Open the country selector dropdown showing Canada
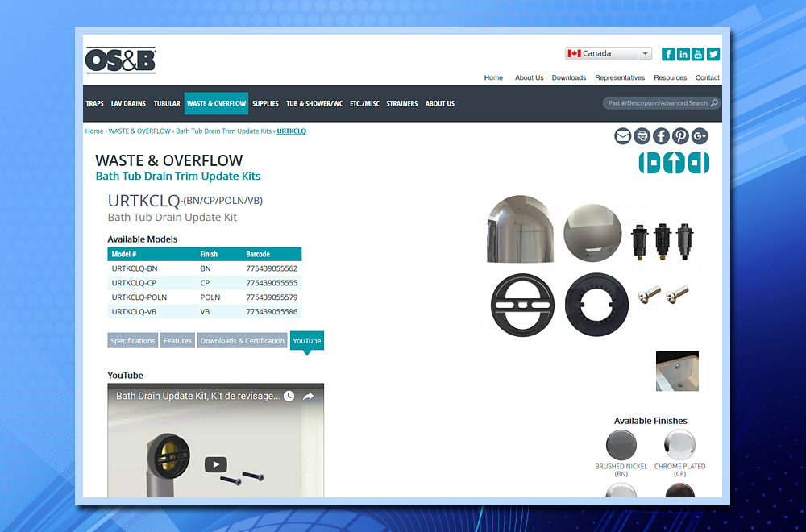The height and width of the screenshot is (532, 806). 609,53
